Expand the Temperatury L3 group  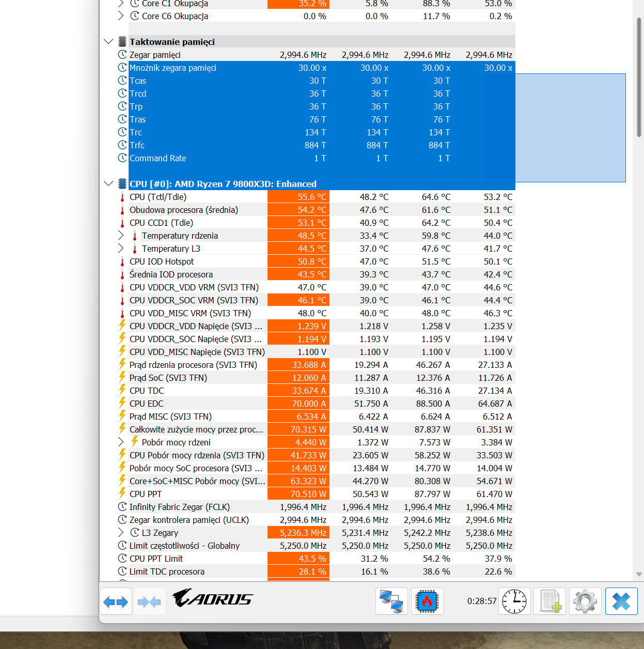(121, 248)
